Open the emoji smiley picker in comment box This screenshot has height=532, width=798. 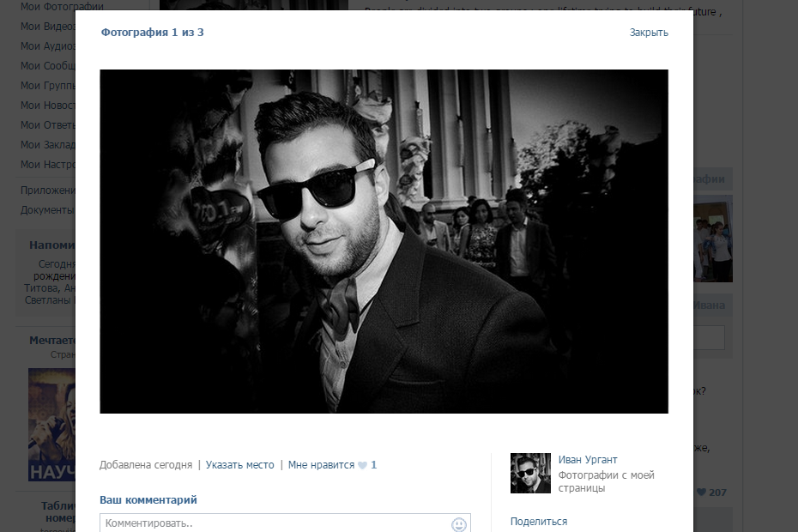[x=459, y=523]
